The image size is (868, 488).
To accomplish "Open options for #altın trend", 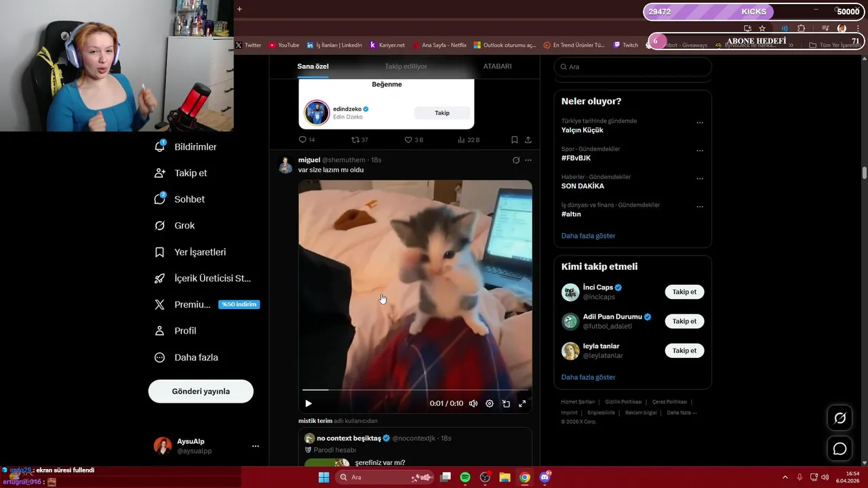I will pos(700,207).
